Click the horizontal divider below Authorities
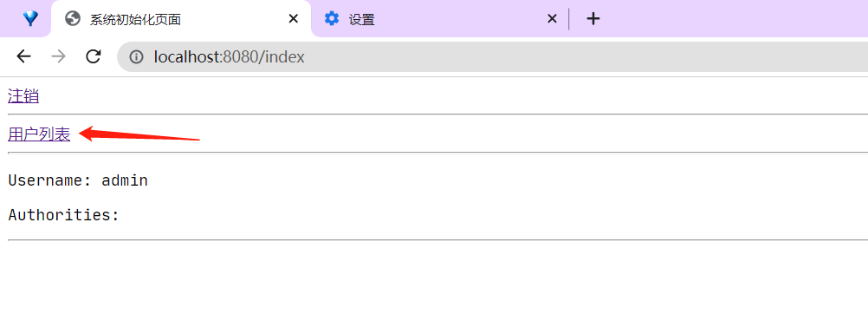Image resolution: width=868 pixels, height=314 pixels. [437, 240]
